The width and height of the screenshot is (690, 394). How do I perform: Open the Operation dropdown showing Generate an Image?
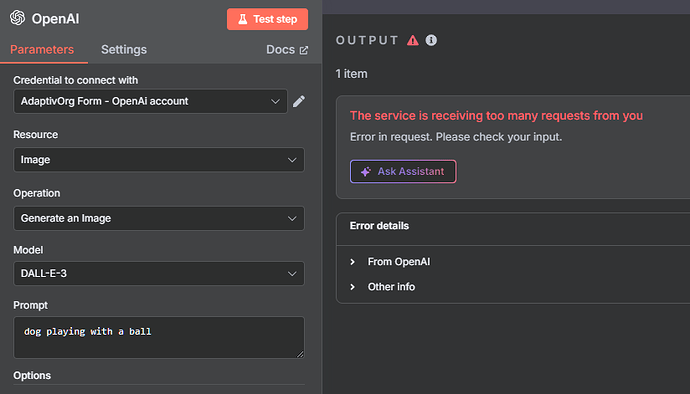(x=159, y=218)
